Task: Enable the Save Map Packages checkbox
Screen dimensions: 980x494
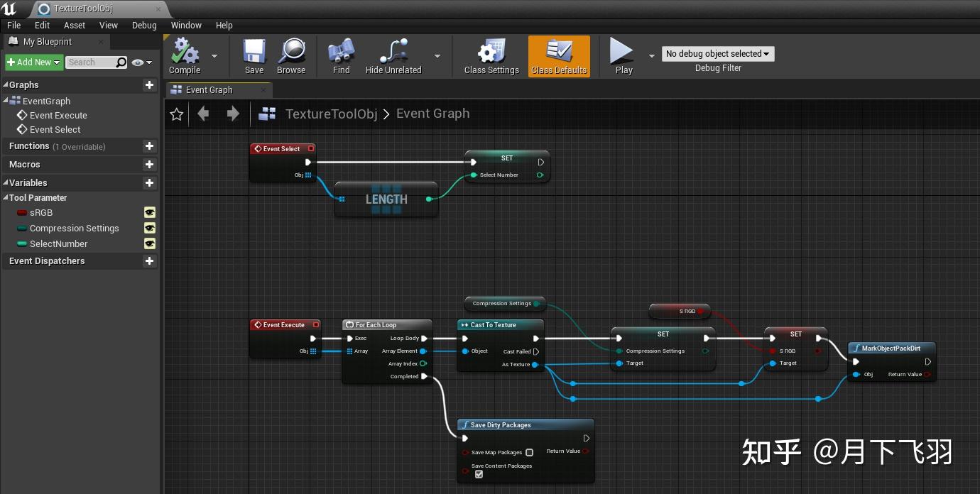Action: tap(529, 452)
